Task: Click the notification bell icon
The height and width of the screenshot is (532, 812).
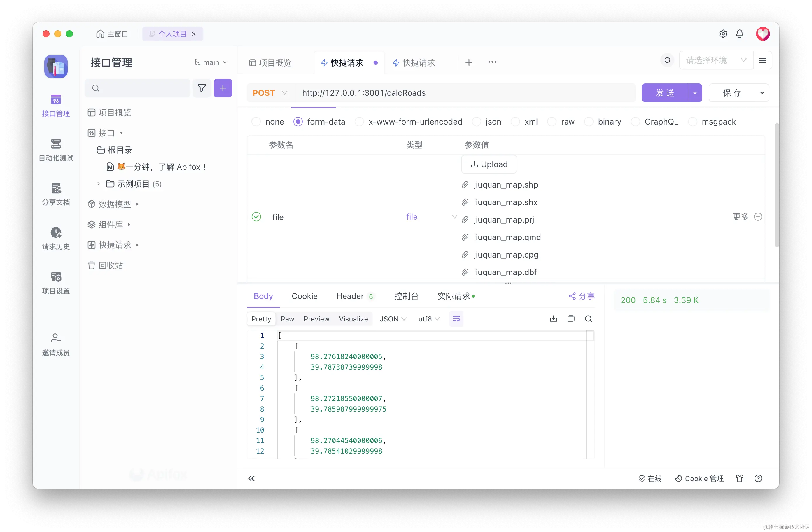Action: (739, 34)
